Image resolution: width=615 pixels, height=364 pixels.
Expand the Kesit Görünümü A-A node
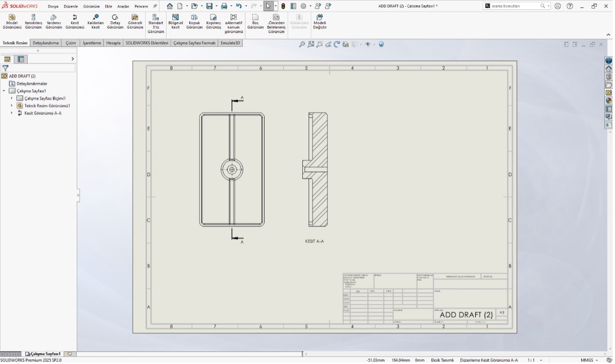tap(12, 113)
